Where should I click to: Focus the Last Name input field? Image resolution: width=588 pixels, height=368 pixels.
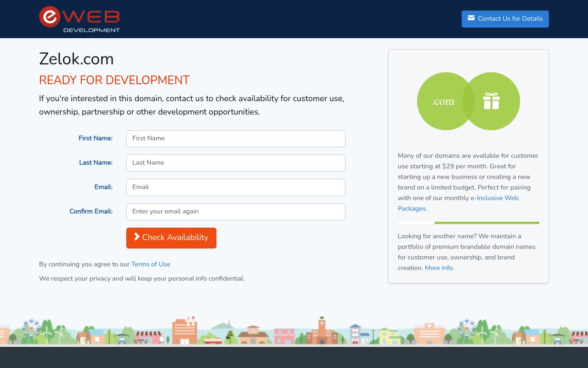236,163
